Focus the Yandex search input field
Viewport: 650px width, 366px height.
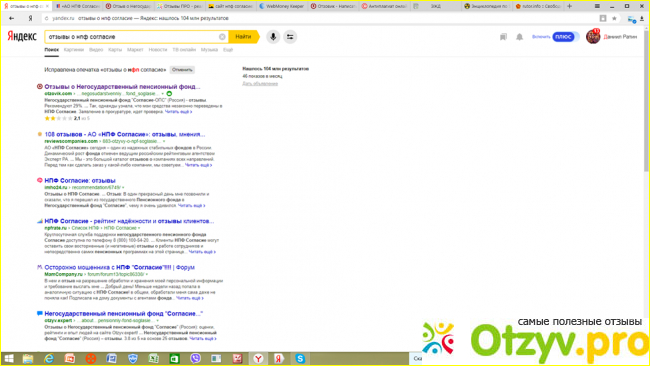(133, 37)
